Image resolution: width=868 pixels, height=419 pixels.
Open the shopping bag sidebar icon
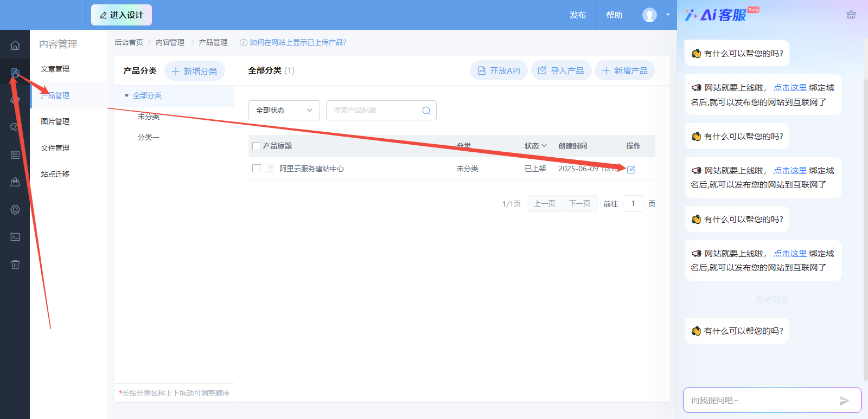click(x=15, y=182)
